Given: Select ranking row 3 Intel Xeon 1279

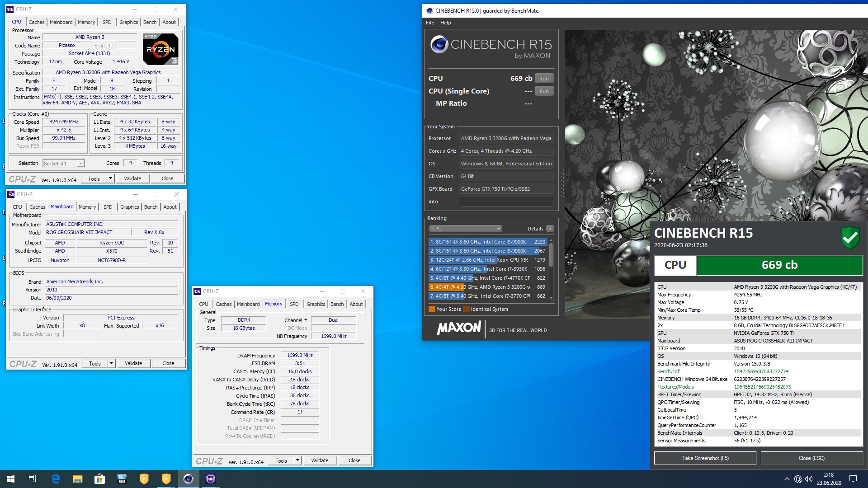Looking at the screenshot, I should pos(488,260).
